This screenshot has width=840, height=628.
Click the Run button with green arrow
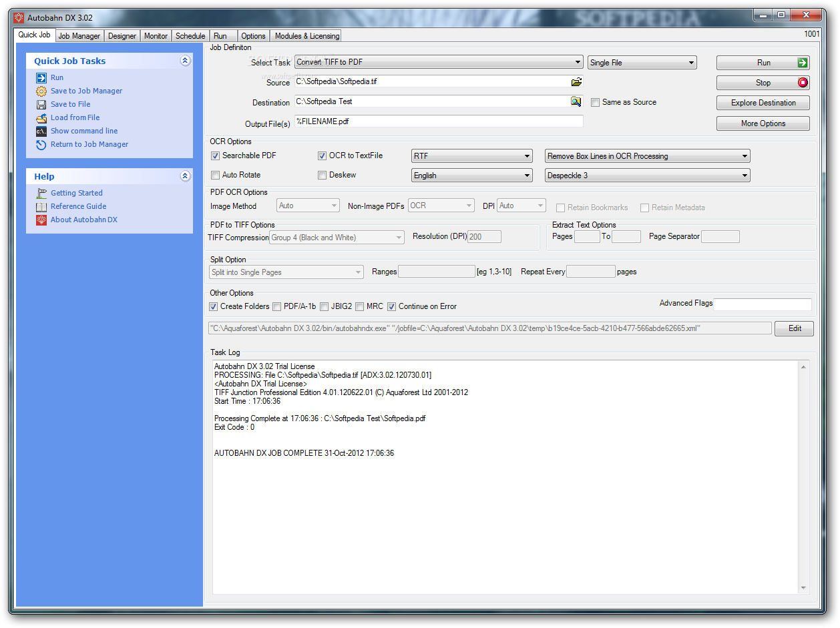763,63
